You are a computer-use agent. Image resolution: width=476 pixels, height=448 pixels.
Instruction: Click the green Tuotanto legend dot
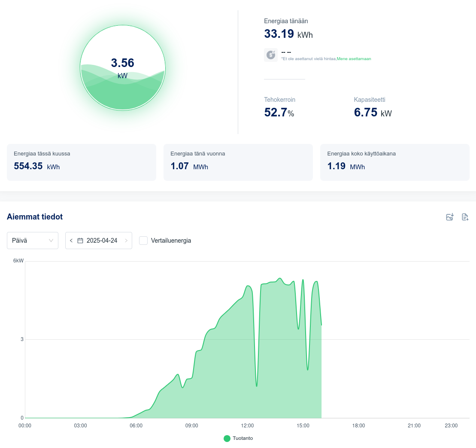[x=227, y=438]
